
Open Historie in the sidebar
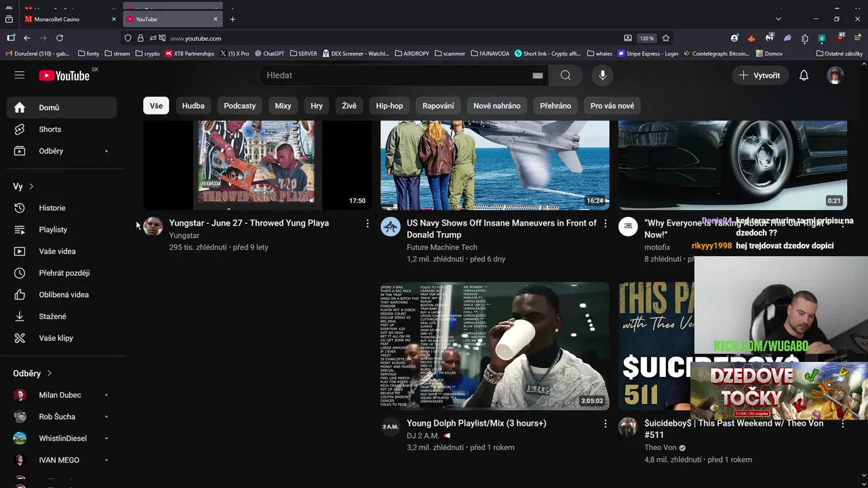(62, 208)
